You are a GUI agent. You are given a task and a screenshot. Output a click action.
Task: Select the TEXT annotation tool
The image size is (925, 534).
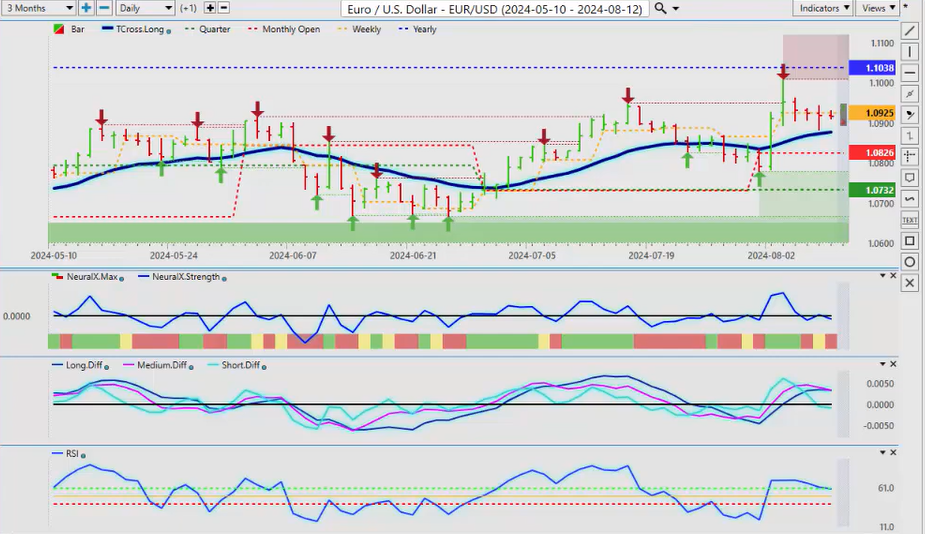(909, 219)
